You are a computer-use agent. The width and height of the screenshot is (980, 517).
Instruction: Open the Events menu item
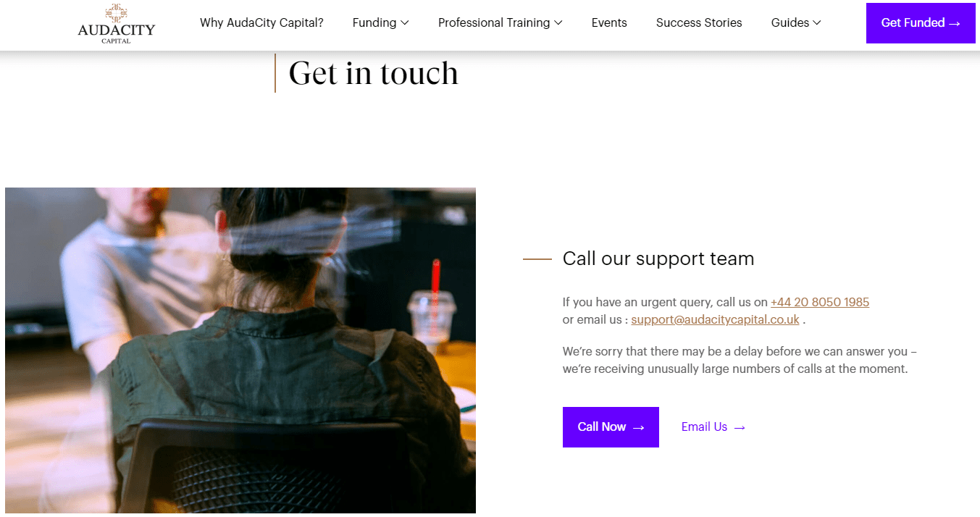pos(609,22)
